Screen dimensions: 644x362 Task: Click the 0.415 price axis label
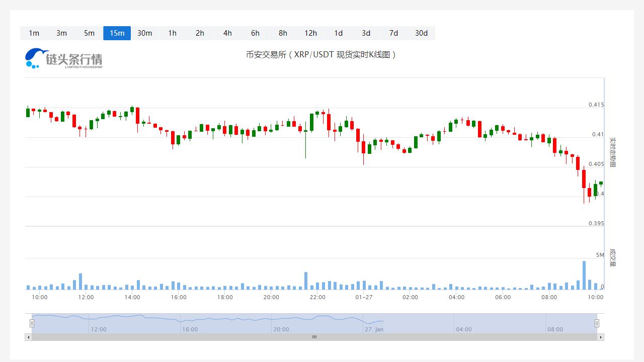pyautogui.click(x=596, y=105)
